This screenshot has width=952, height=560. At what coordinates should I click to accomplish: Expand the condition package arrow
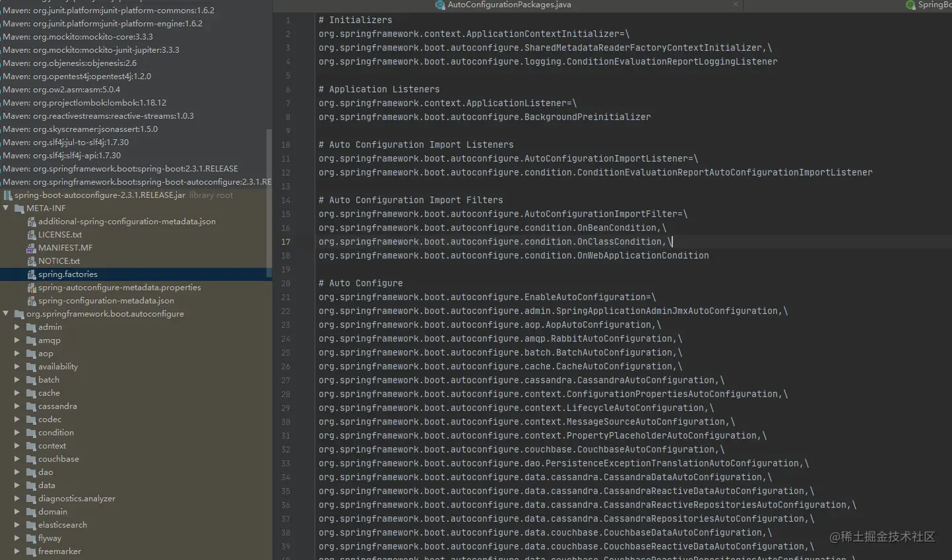pyautogui.click(x=17, y=433)
